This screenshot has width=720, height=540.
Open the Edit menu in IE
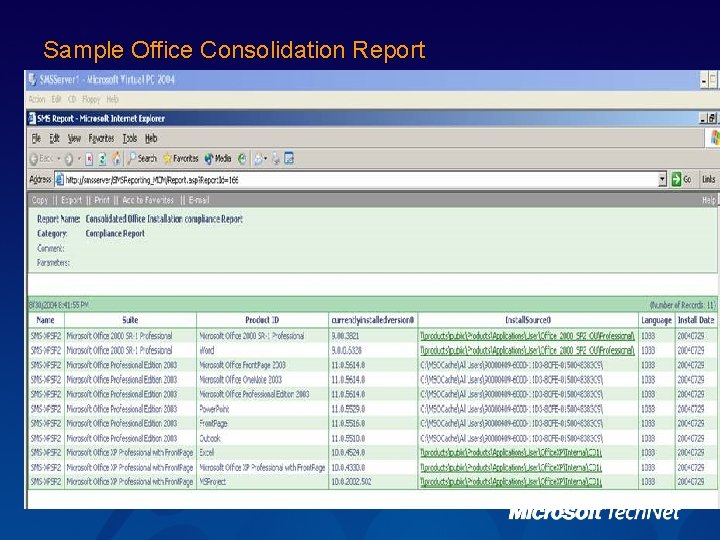click(x=55, y=138)
